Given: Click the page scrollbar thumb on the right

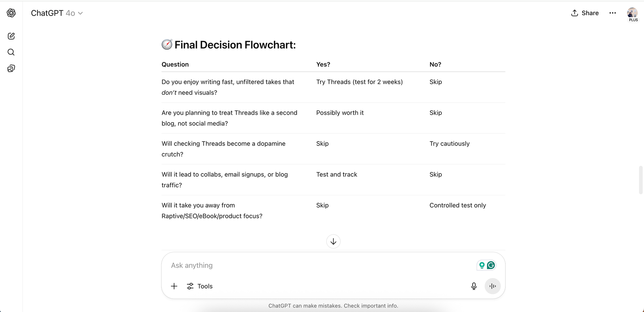Looking at the screenshot, I should [640, 180].
